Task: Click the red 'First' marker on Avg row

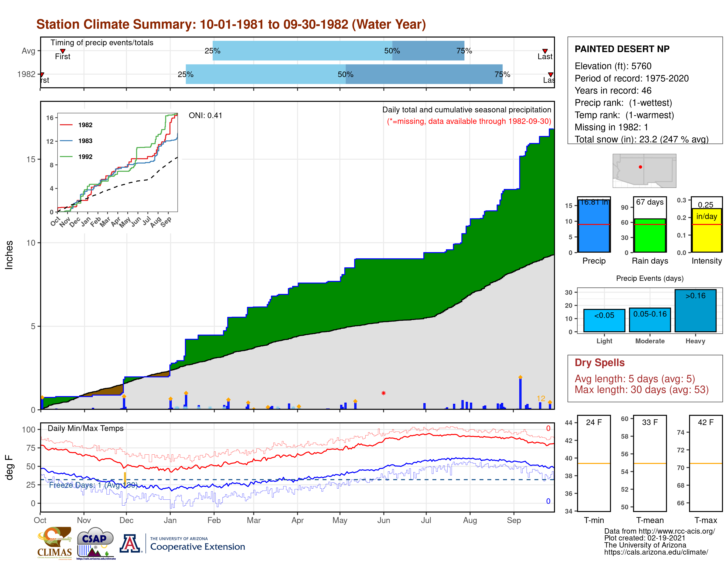Action: [62, 51]
